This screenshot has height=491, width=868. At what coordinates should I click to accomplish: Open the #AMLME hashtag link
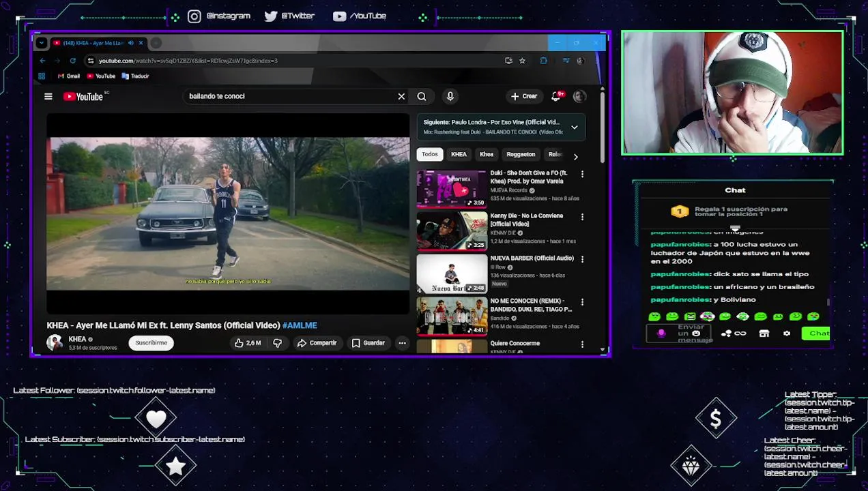pyautogui.click(x=300, y=325)
